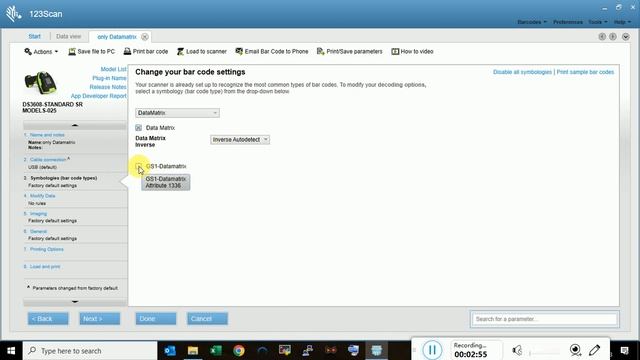Screen dimensions: 640x360
Task: Open the Windows Start menu
Action: (x=11, y=351)
